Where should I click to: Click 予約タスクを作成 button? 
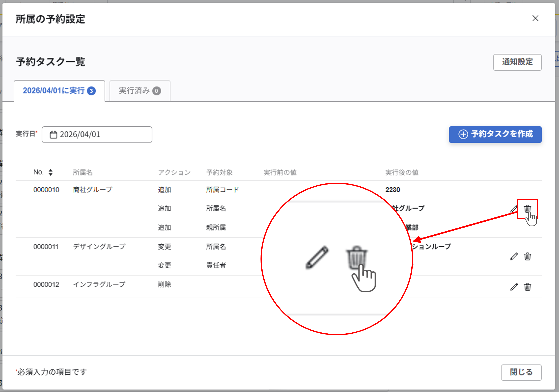coord(495,134)
